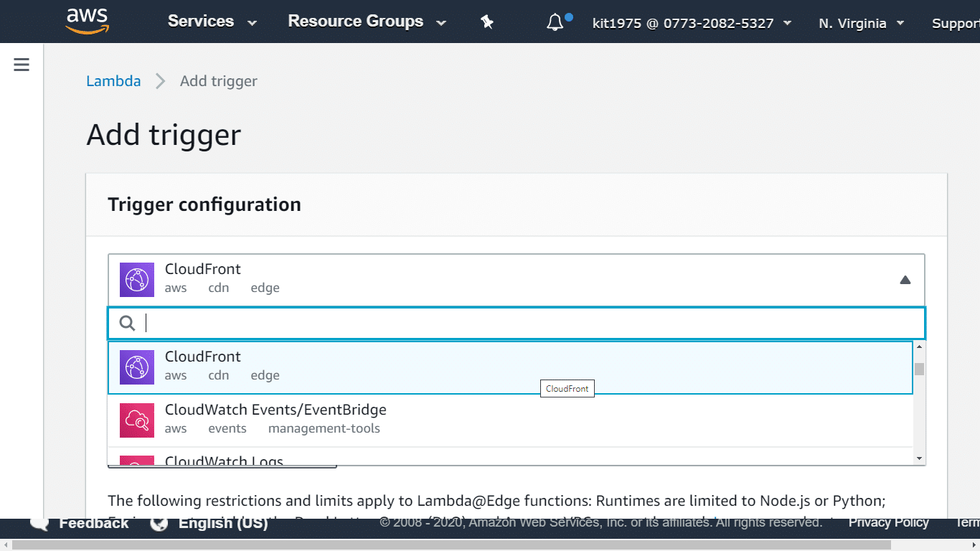Screen dimensions: 980x551
Task: Open the N. Virginia region dropdown
Action: pos(861,23)
